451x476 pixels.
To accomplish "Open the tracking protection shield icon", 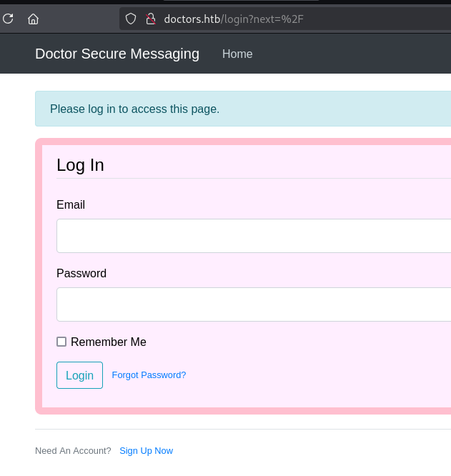I will 131,19.
